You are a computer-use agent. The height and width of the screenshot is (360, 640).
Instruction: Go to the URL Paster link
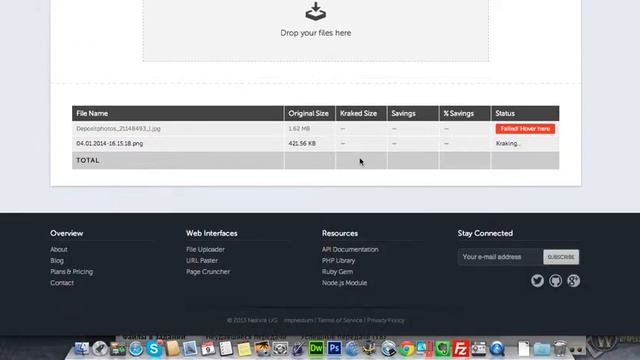tap(202, 260)
